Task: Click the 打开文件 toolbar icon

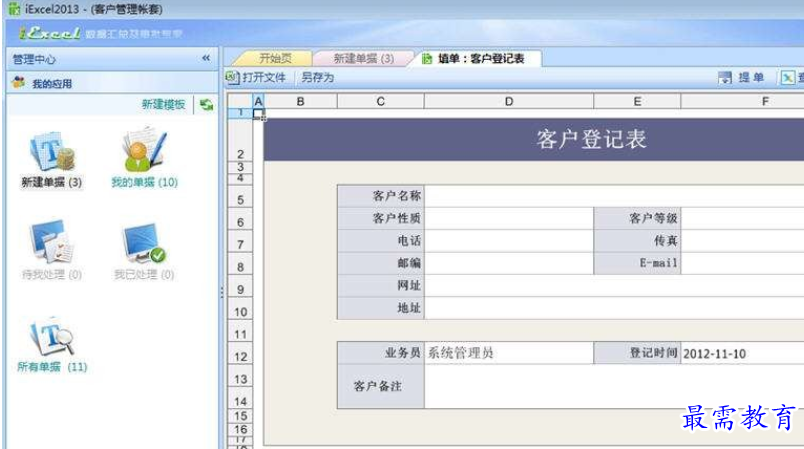Action: point(232,77)
